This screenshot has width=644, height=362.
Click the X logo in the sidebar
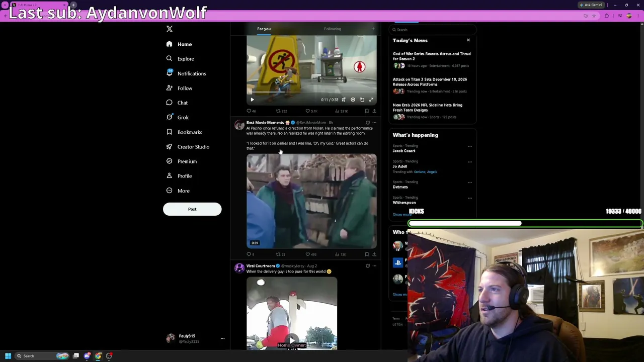pos(170,29)
